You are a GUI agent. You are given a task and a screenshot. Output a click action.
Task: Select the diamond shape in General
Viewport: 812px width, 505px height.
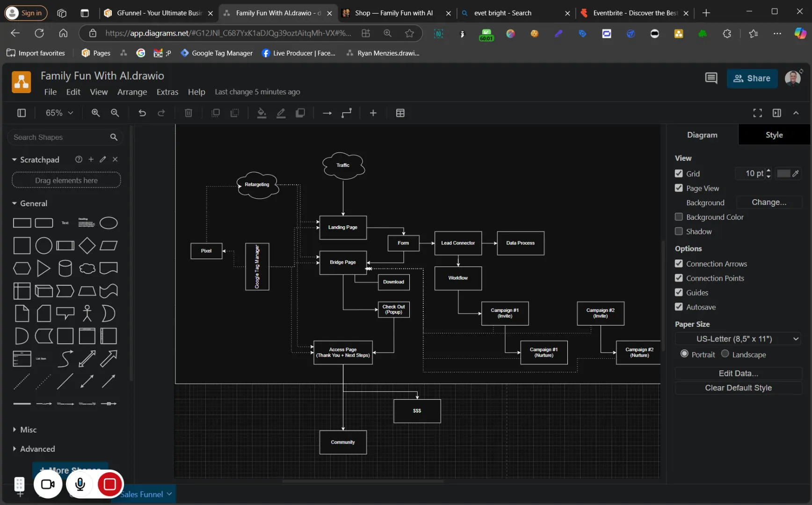tap(87, 245)
